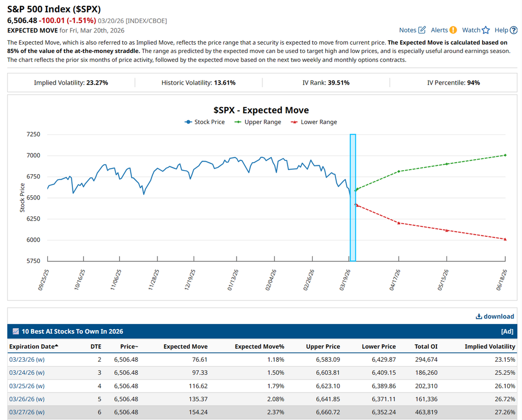Sort table by Expiration Date column
The width and height of the screenshot is (522, 420).
pyautogui.click(x=34, y=346)
